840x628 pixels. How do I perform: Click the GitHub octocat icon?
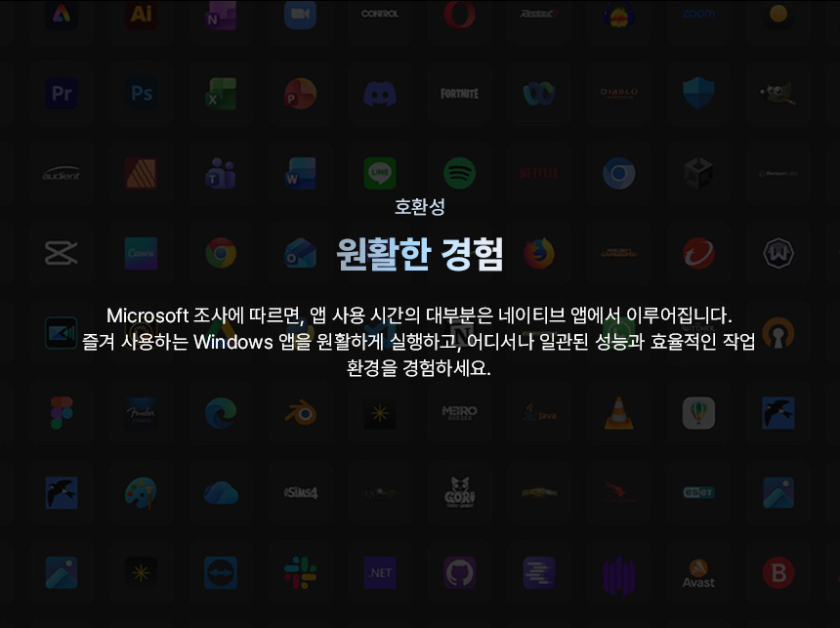pos(460,572)
